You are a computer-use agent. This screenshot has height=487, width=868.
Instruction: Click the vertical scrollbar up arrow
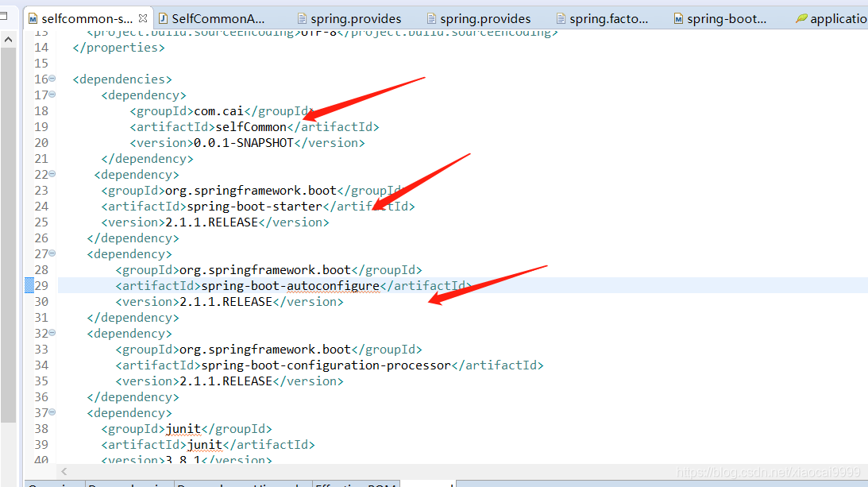tap(8, 37)
